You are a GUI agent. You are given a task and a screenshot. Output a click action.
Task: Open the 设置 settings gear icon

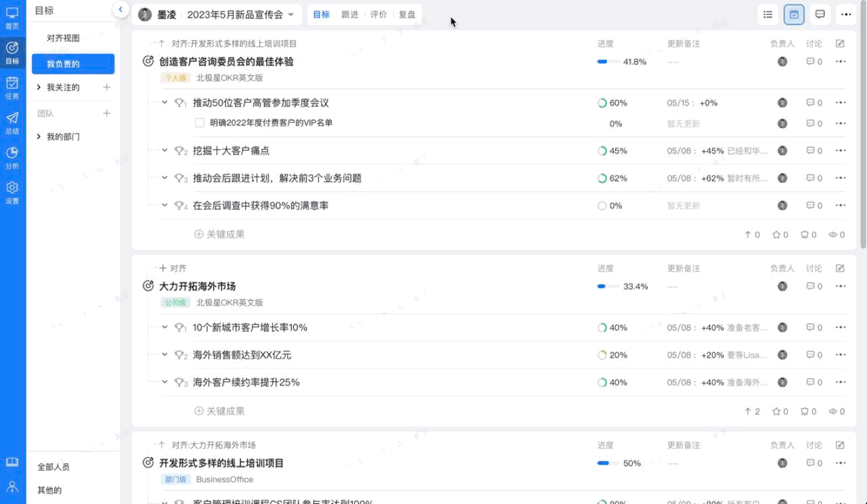12,192
